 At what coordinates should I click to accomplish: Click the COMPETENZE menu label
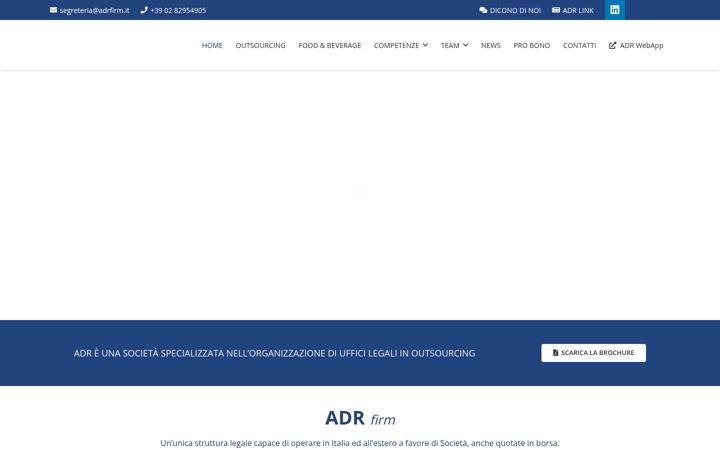396,45
